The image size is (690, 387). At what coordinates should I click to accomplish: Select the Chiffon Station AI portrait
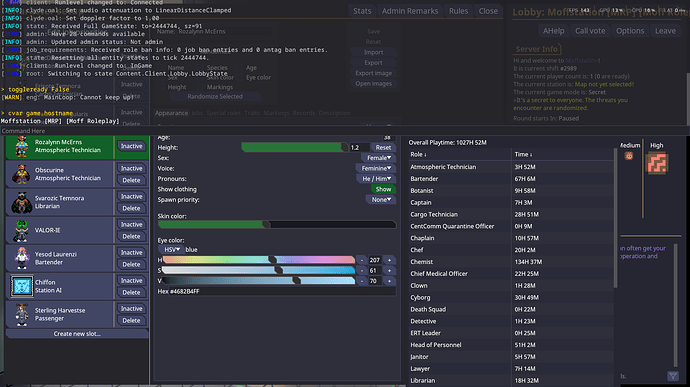[21, 287]
